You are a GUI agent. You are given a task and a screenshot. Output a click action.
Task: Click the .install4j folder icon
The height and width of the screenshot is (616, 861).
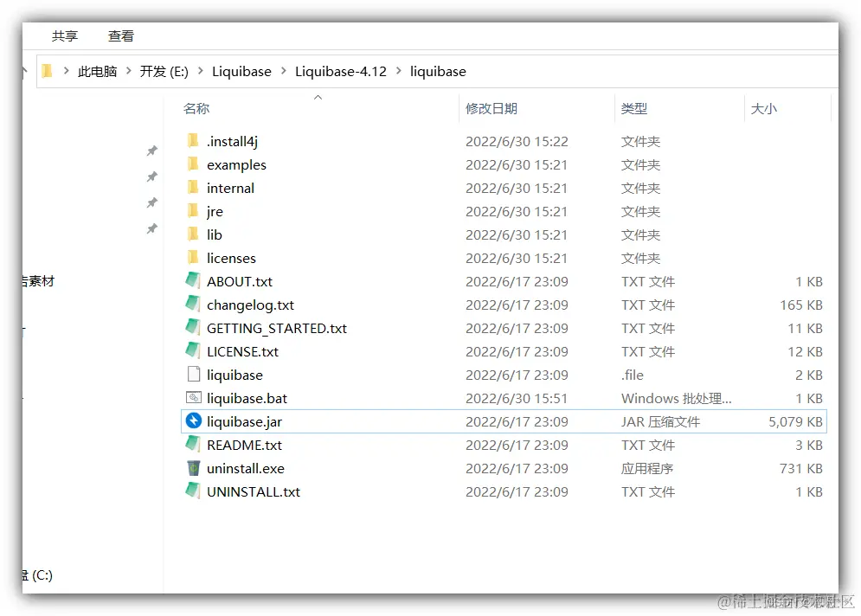point(193,140)
